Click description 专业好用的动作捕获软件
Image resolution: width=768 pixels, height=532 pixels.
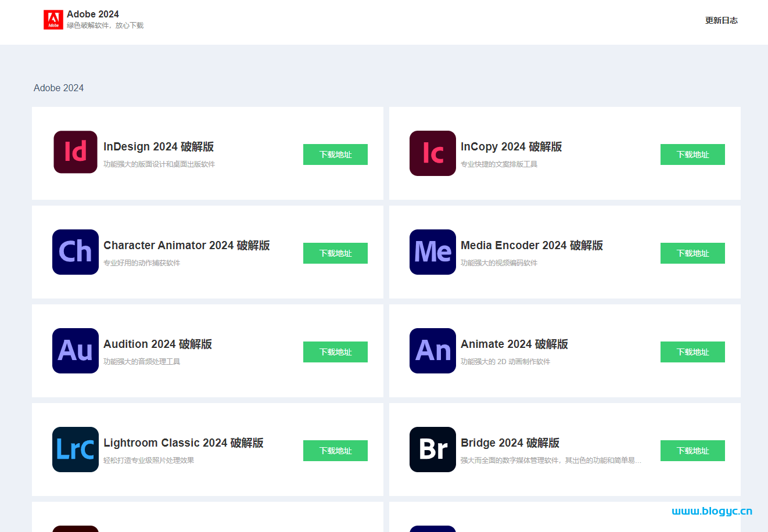click(142, 263)
